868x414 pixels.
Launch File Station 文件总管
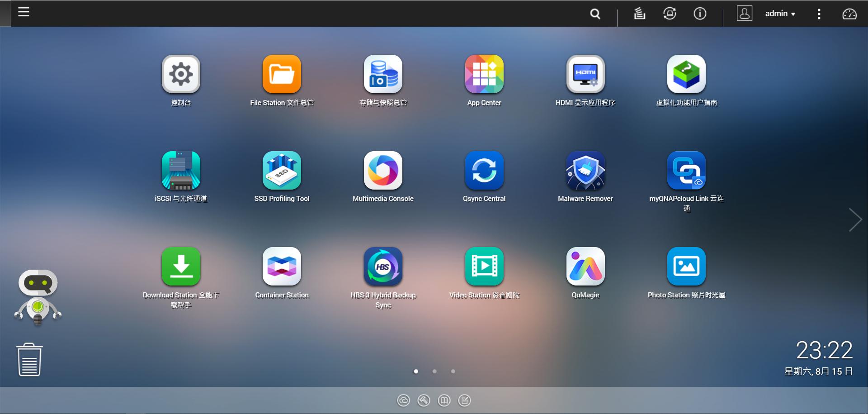tap(282, 74)
